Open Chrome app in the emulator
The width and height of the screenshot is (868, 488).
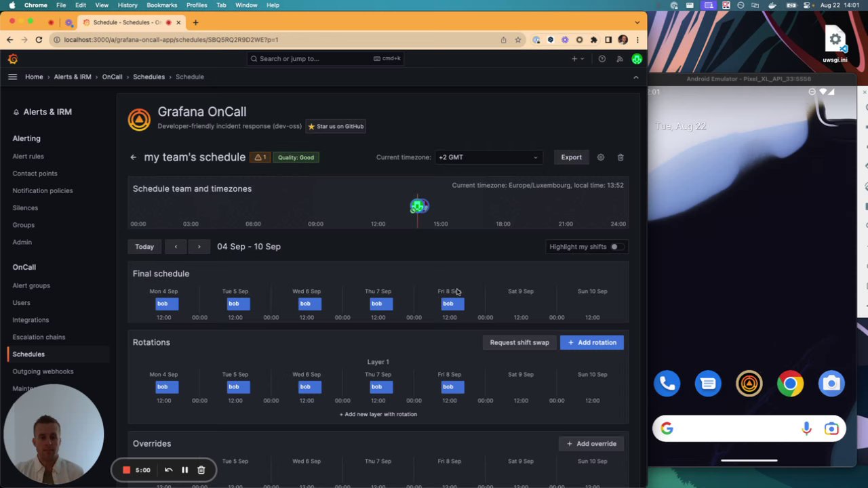click(790, 384)
